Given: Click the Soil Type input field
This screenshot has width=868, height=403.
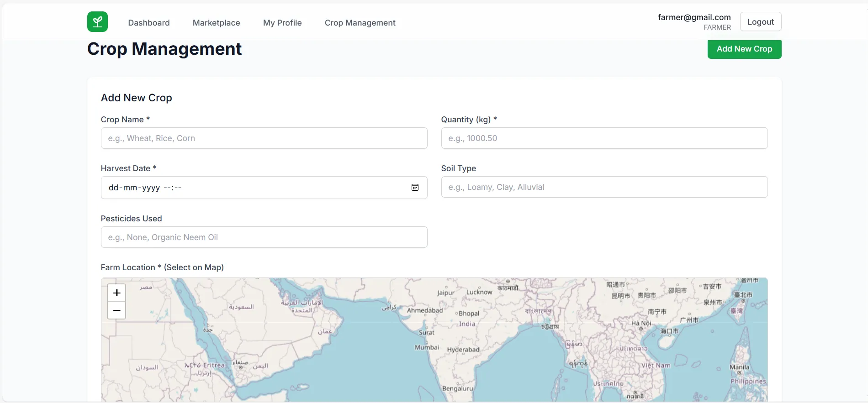Looking at the screenshot, I should [x=604, y=187].
